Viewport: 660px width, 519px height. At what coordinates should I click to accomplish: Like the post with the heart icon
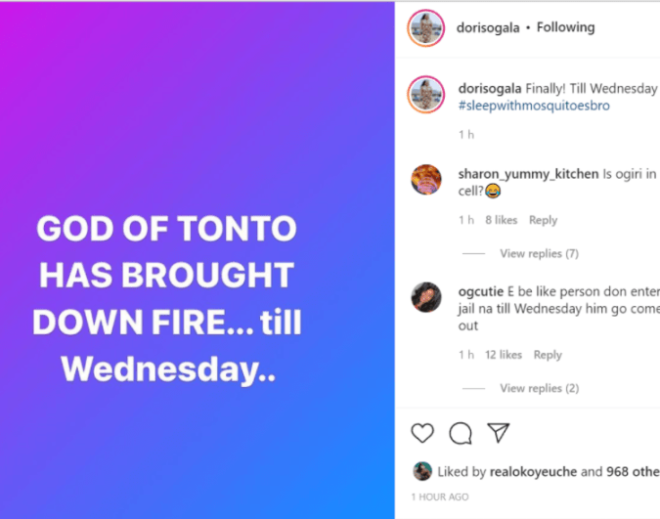(423, 433)
